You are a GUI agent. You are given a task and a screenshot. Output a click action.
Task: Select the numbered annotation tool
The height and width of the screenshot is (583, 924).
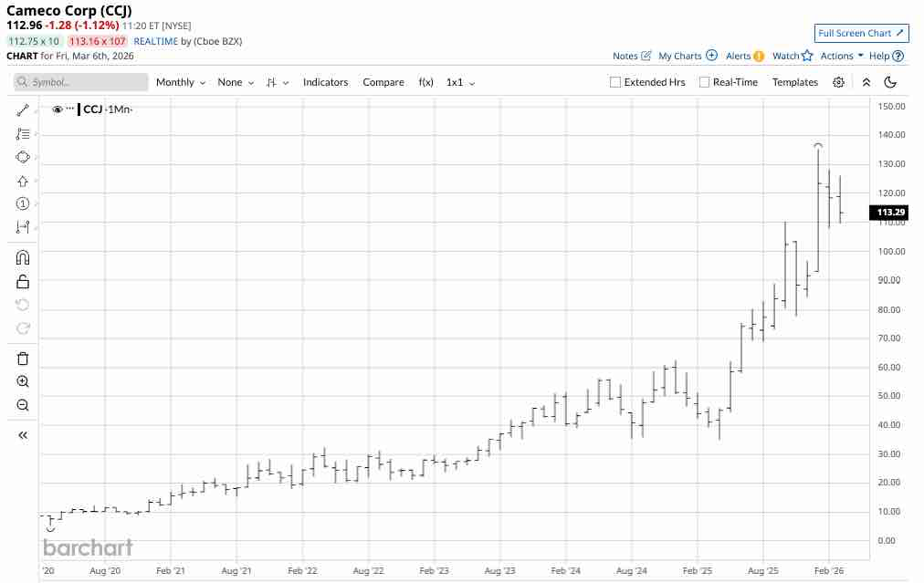click(23, 203)
